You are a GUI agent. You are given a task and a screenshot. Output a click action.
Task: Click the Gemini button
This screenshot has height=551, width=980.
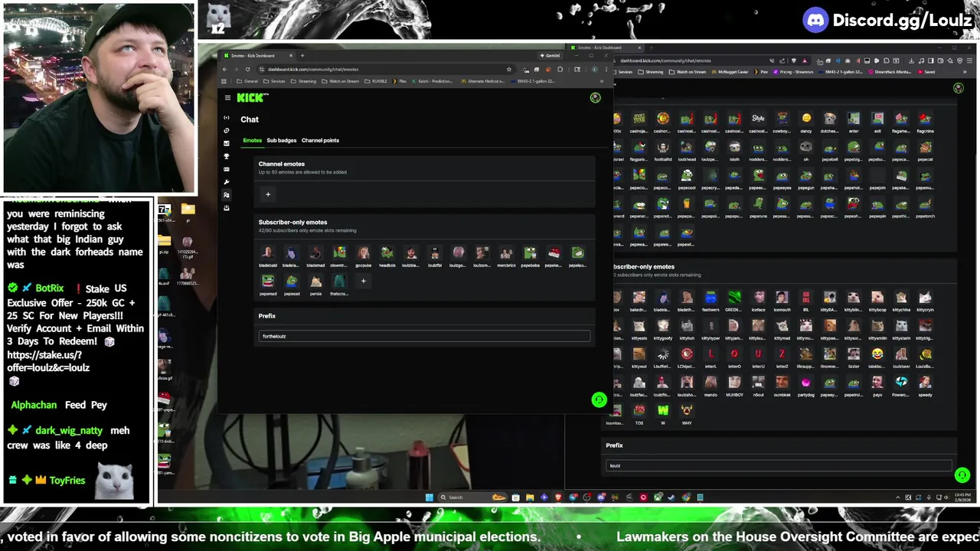[x=550, y=55]
